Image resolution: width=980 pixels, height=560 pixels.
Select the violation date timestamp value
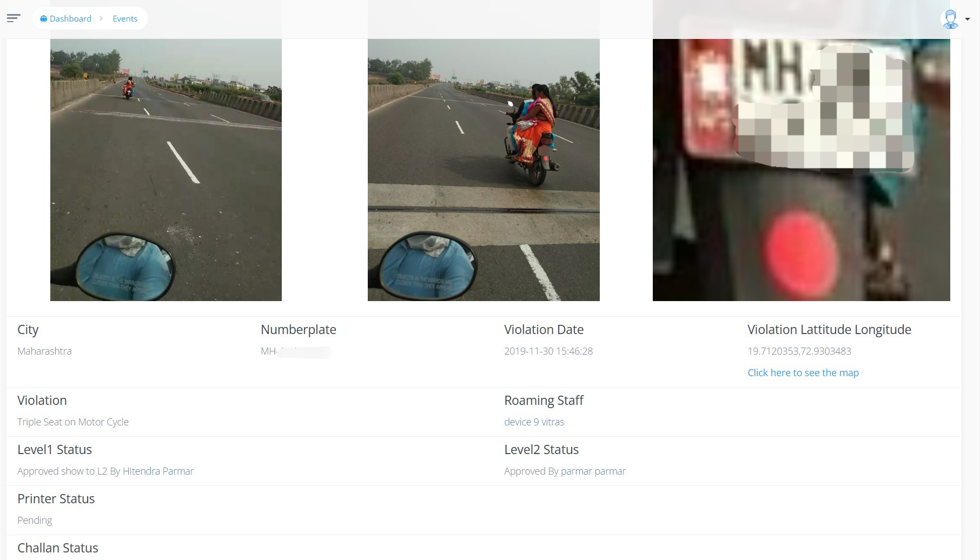pyautogui.click(x=548, y=351)
